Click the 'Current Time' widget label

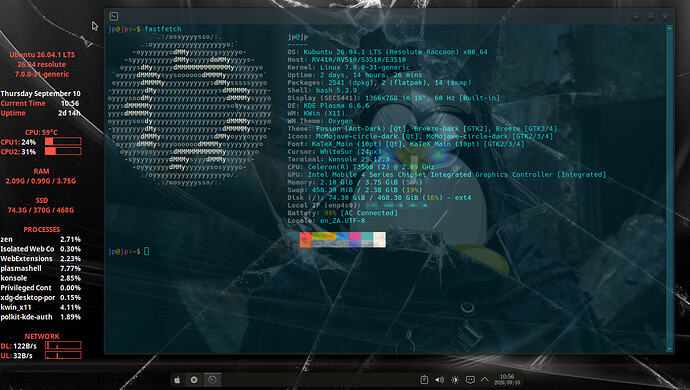pyautogui.click(x=23, y=103)
